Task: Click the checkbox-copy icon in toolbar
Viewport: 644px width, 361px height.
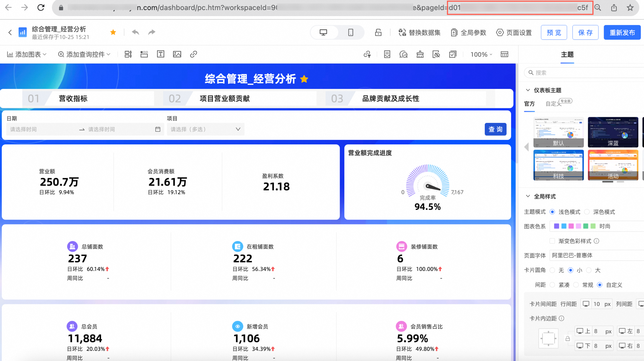Action: point(453,54)
